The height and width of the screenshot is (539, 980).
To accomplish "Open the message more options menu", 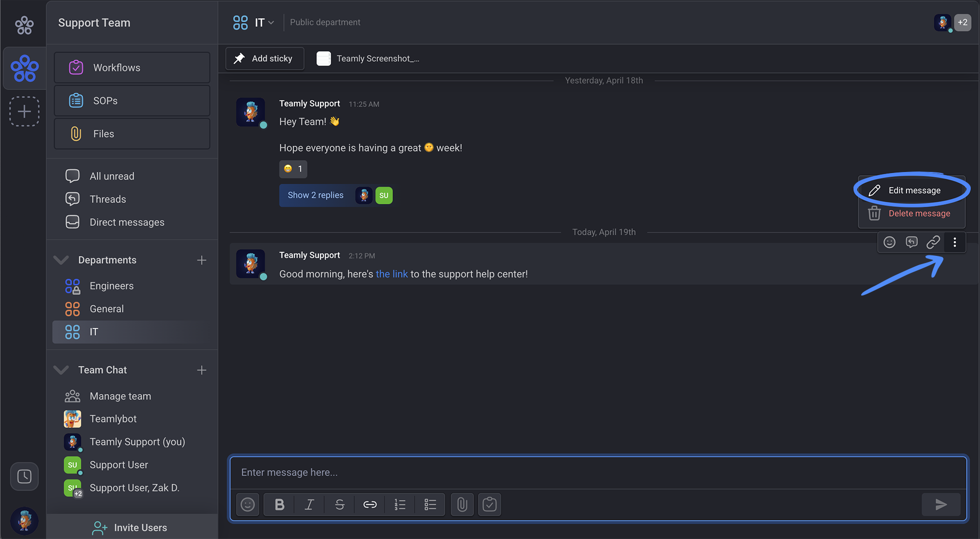I will 955,242.
